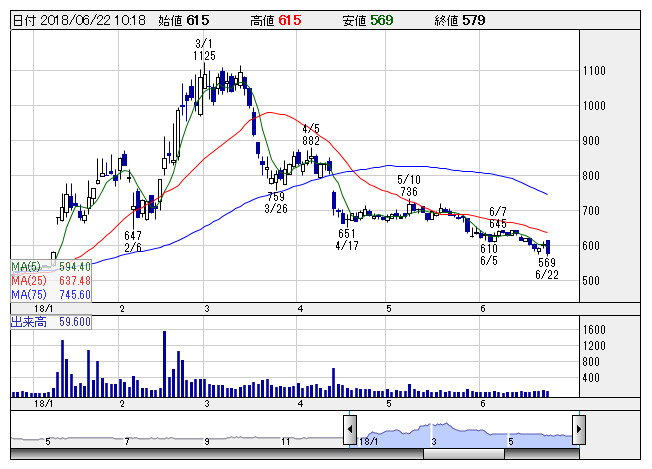Image resolution: width=652 pixels, height=469 pixels.
Task: Click the 4/17 low marker of 651
Action: tap(347, 239)
